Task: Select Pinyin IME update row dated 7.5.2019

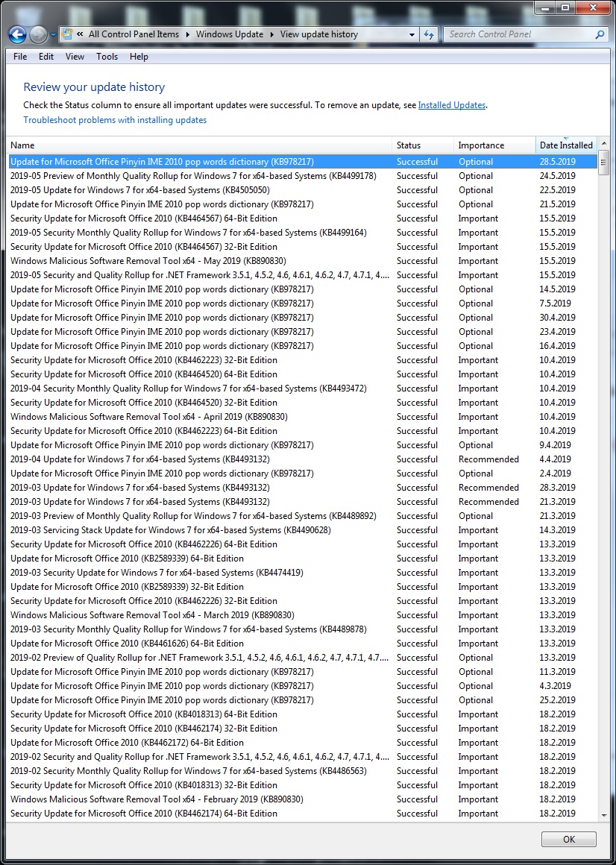Action: pos(302,303)
